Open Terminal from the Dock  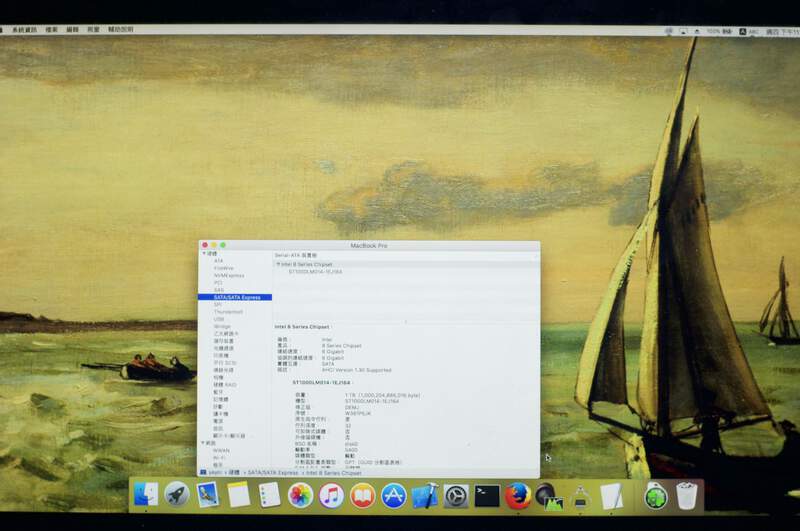[x=487, y=496]
